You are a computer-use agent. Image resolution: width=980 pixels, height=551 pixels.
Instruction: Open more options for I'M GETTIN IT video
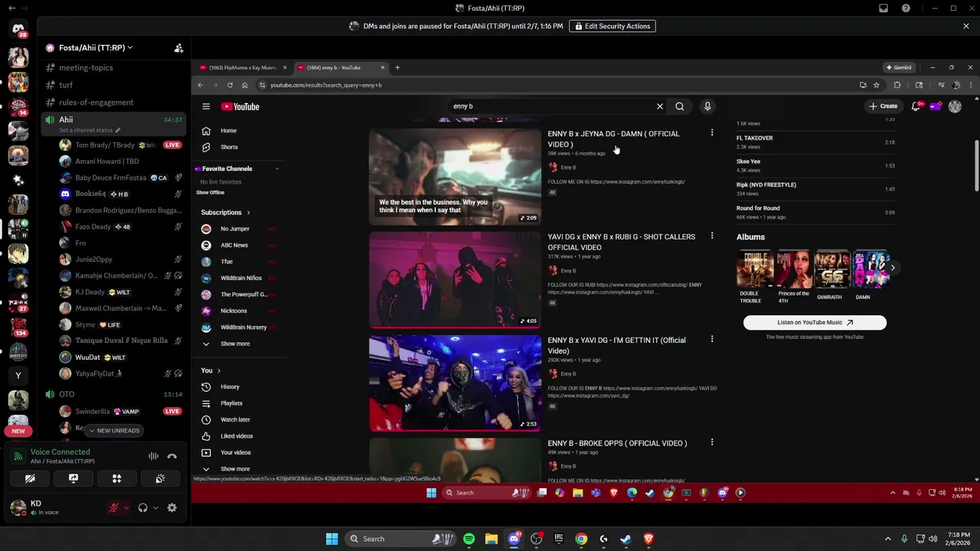712,339
